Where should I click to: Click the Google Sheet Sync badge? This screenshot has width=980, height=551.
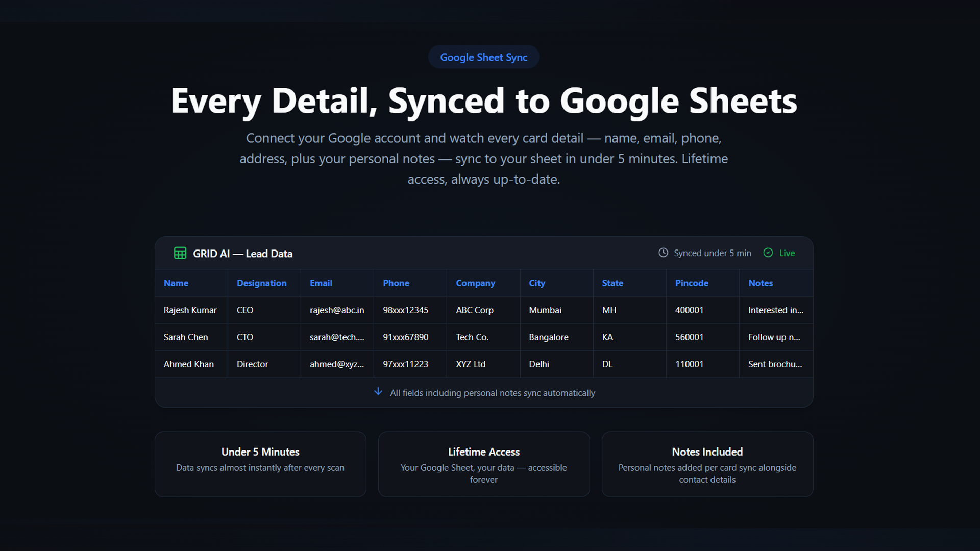click(483, 57)
